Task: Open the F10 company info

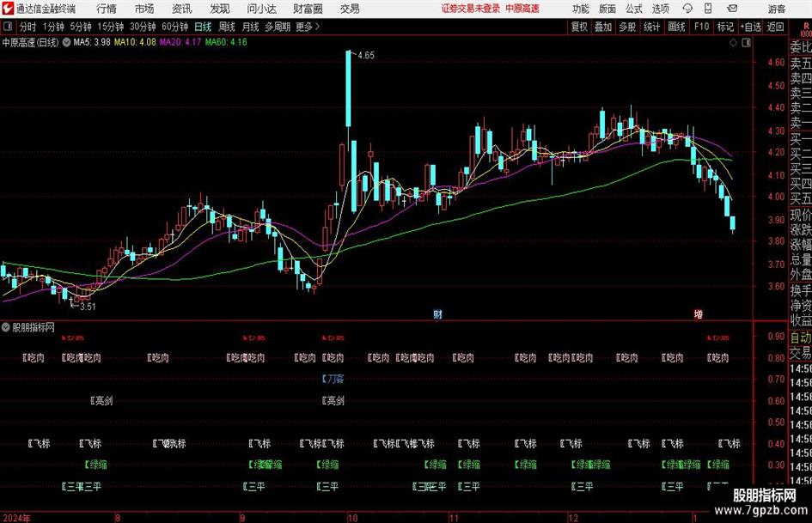Action: pos(701,27)
